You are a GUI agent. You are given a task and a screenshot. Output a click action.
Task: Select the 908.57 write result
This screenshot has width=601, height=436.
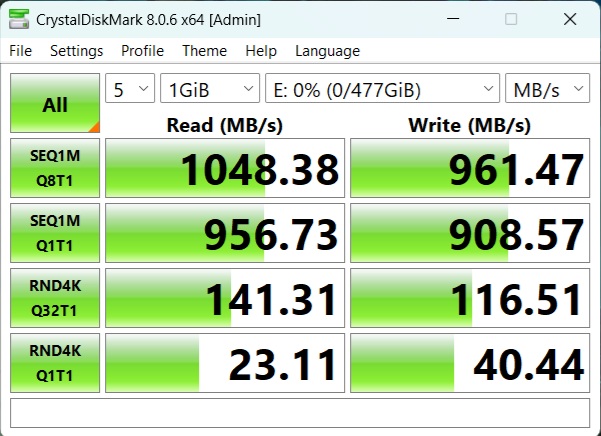click(x=470, y=233)
